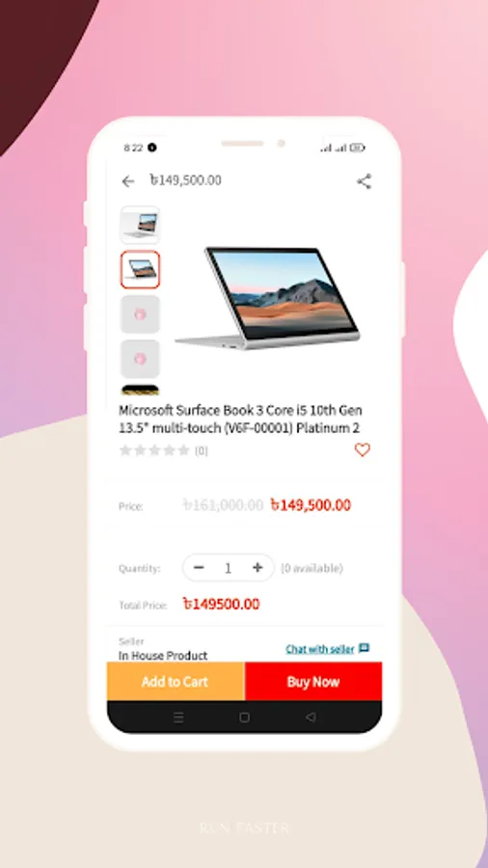Image resolution: width=488 pixels, height=868 pixels.
Task: Add product to wishlist heart icon
Action: [363, 449]
